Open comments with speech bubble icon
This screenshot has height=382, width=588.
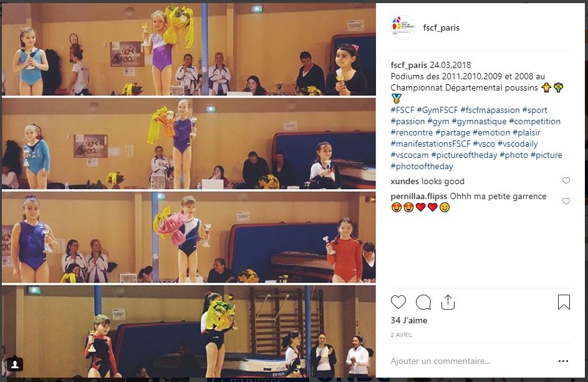pyautogui.click(x=423, y=302)
